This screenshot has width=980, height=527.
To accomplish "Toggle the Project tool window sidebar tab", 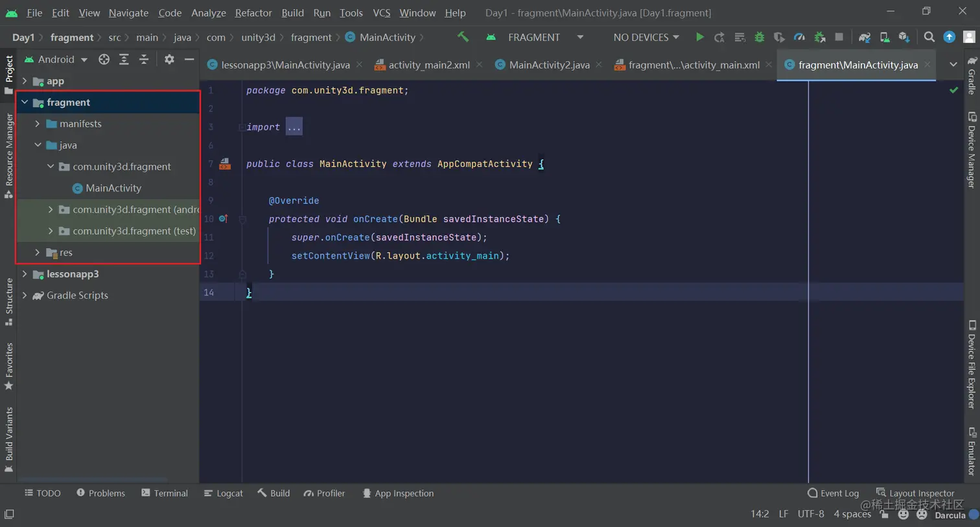I will point(8,74).
